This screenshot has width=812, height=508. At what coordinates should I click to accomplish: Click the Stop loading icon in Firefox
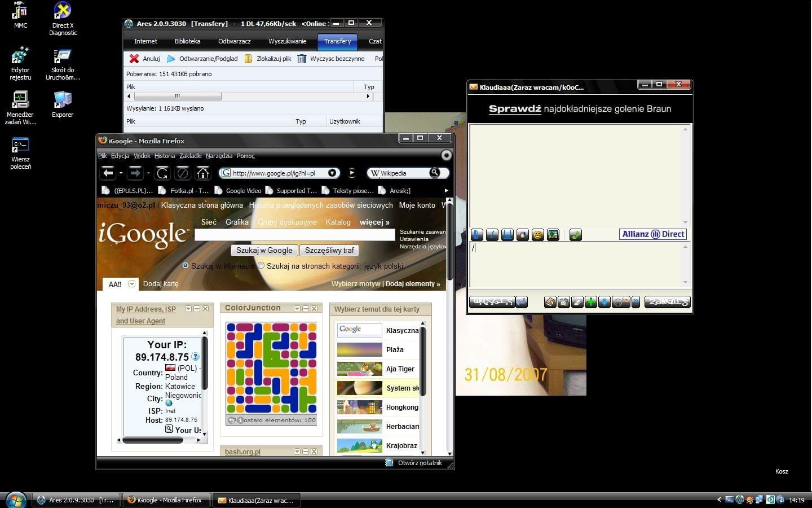click(183, 173)
